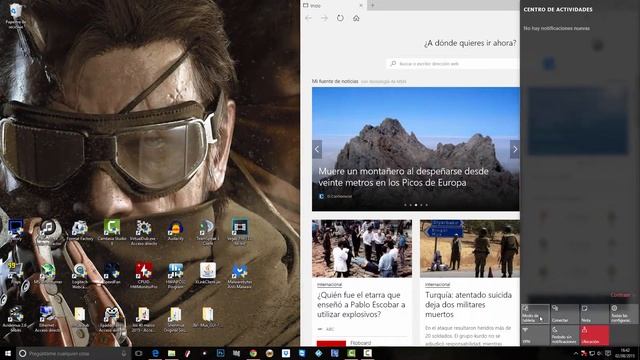This screenshot has height=360, width=640.
Task: Open the Vegas Pro desktop shortcut
Action: [x=240, y=232]
